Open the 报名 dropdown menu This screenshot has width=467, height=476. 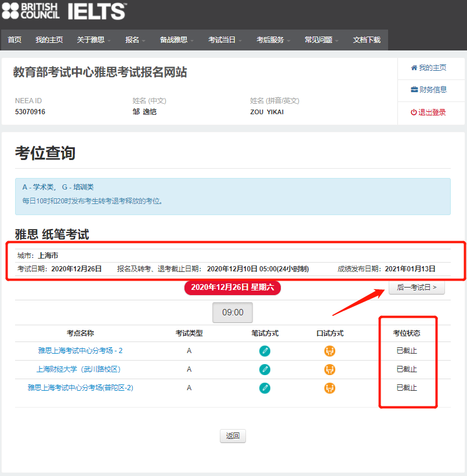point(133,40)
